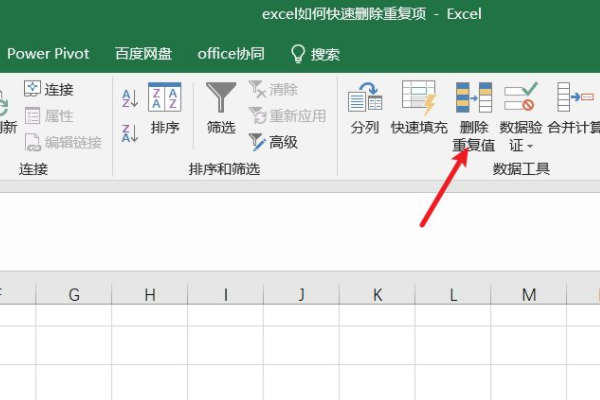Sort ascending with A-to-Z icon
The width and height of the screenshot is (600, 400).
point(130,98)
